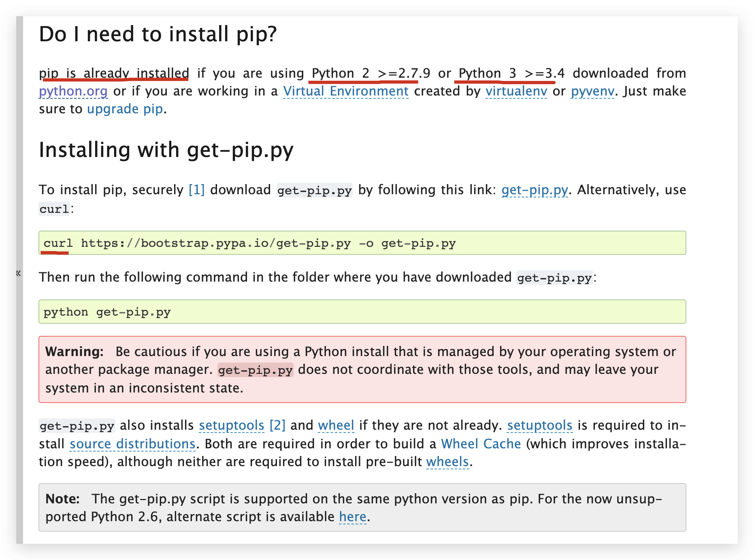
Task: Click inside the curl command code block
Action: (x=362, y=243)
